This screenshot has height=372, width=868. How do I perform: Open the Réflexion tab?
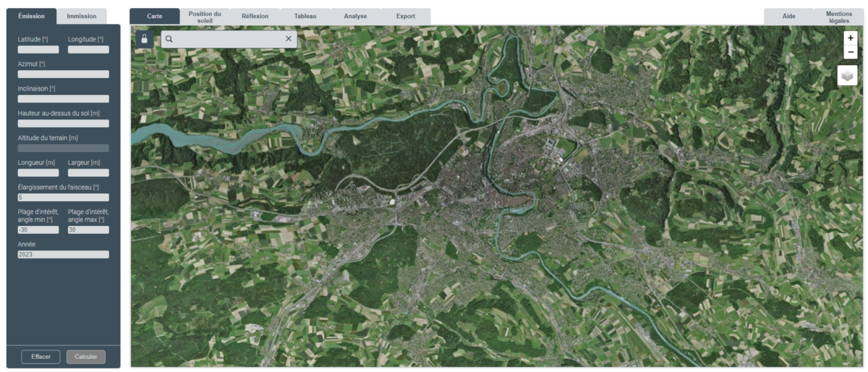coord(255,17)
